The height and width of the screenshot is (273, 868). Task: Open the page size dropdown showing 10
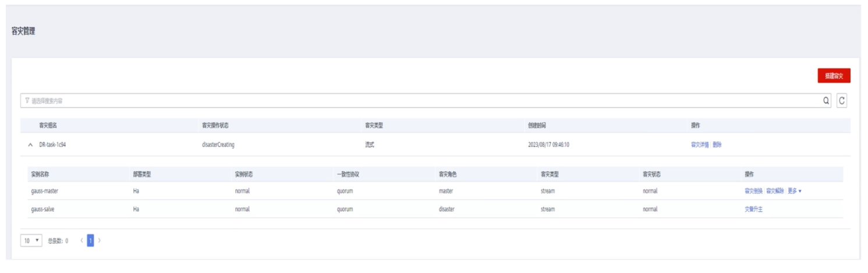[x=31, y=240]
